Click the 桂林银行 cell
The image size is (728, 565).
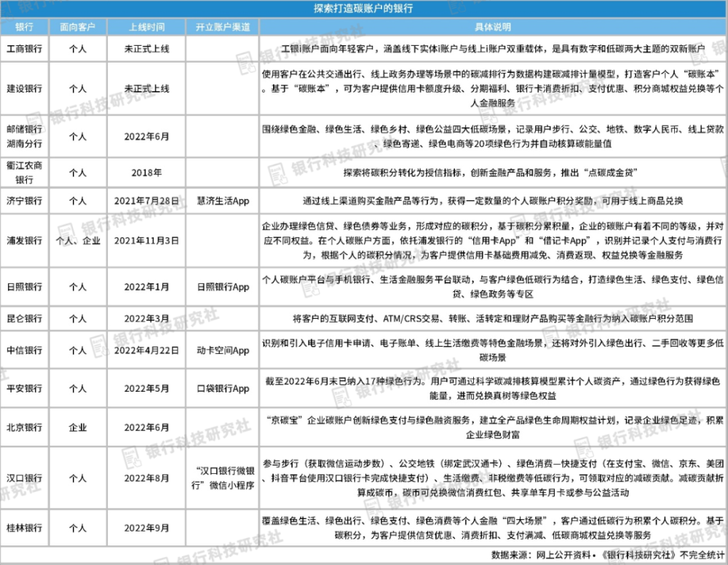coord(24,528)
